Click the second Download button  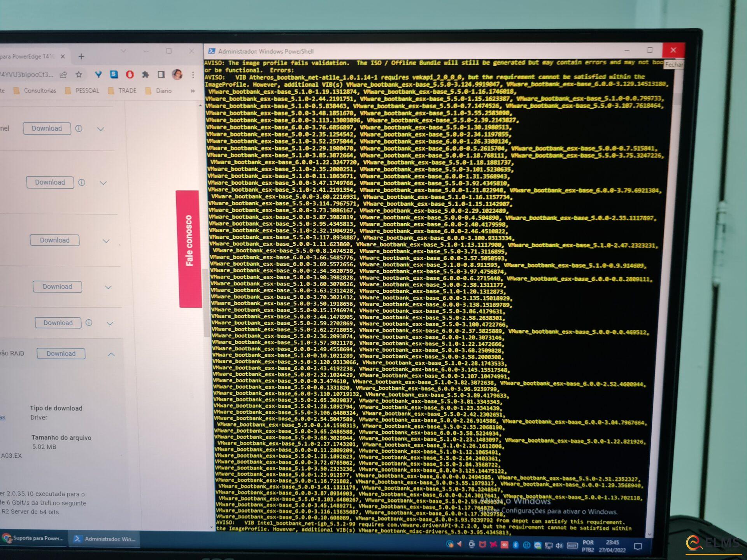[50, 182]
